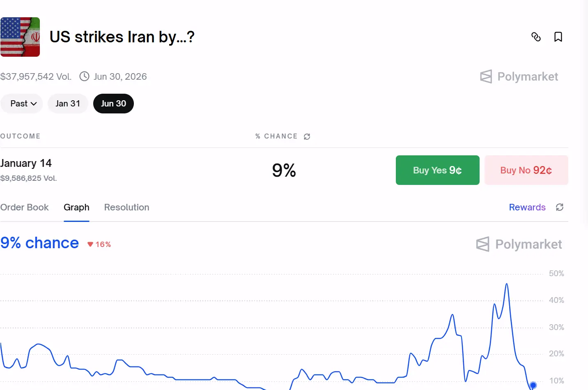Open the Rewards link

click(527, 207)
